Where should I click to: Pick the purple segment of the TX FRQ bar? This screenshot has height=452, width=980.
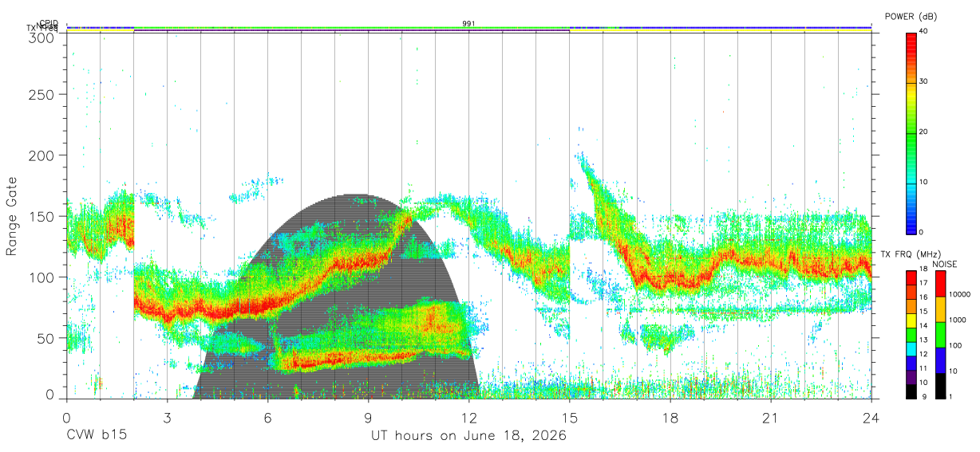pos(911,377)
